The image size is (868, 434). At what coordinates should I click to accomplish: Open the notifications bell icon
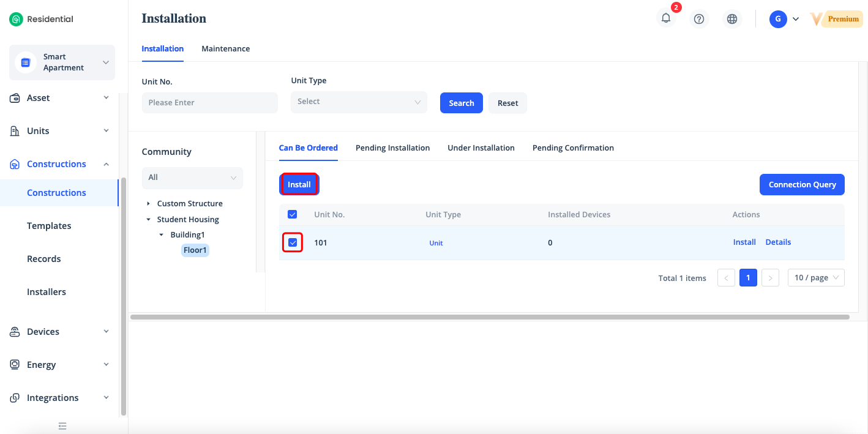666,18
